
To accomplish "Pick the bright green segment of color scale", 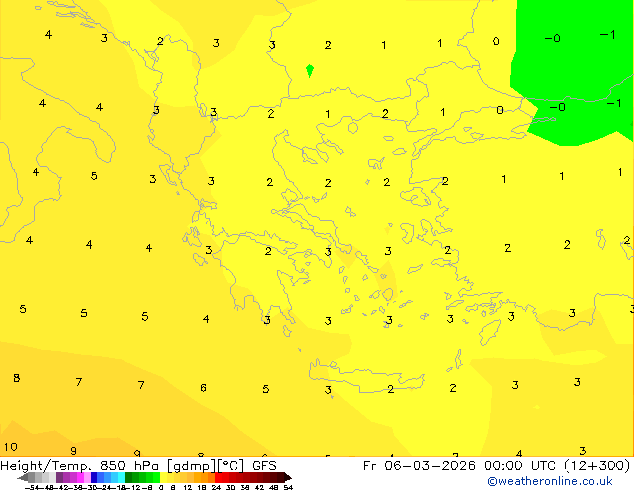I will pos(156,477).
